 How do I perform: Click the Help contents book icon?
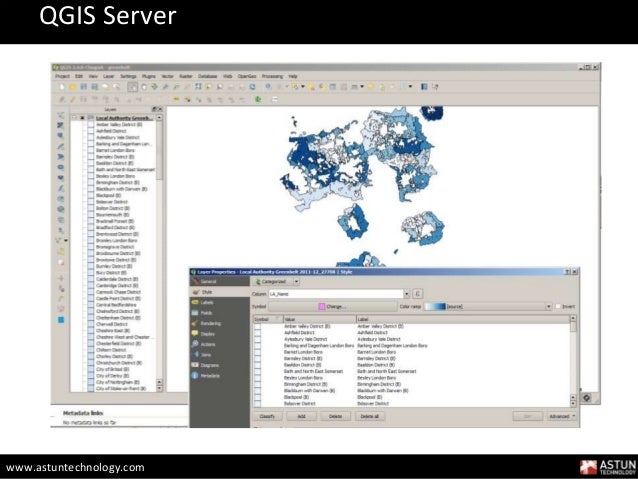(424, 87)
